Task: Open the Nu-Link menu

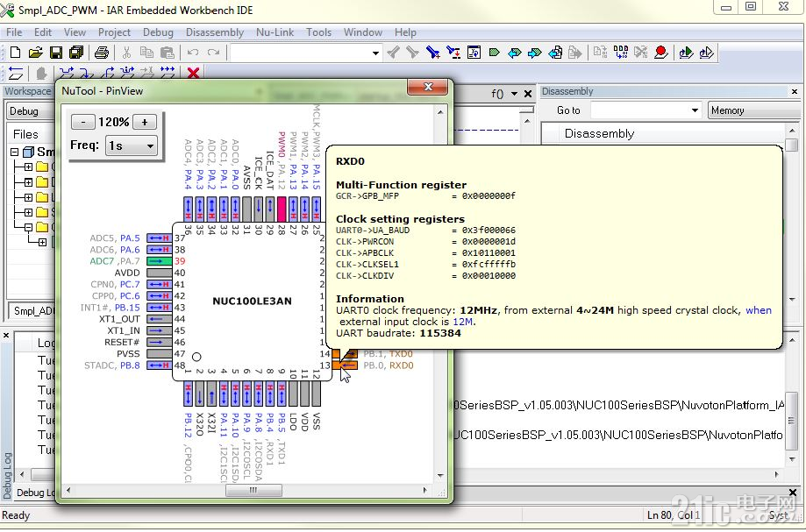Action: [x=275, y=32]
